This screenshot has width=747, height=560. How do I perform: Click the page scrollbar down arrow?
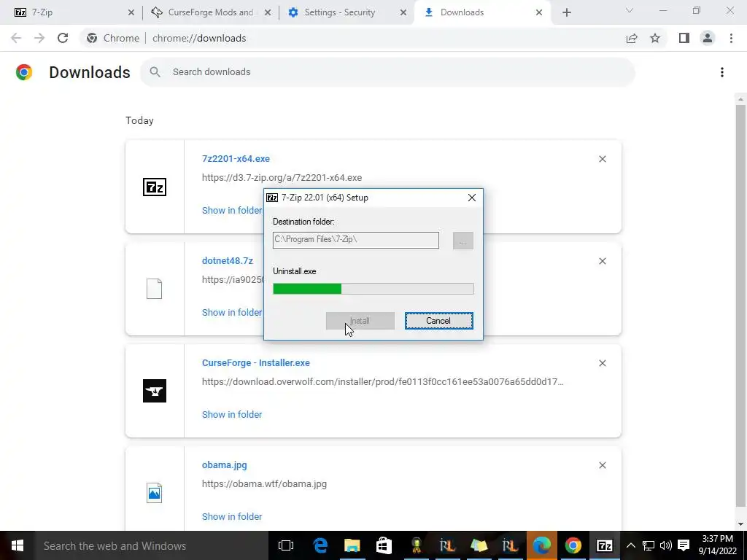coord(740,525)
